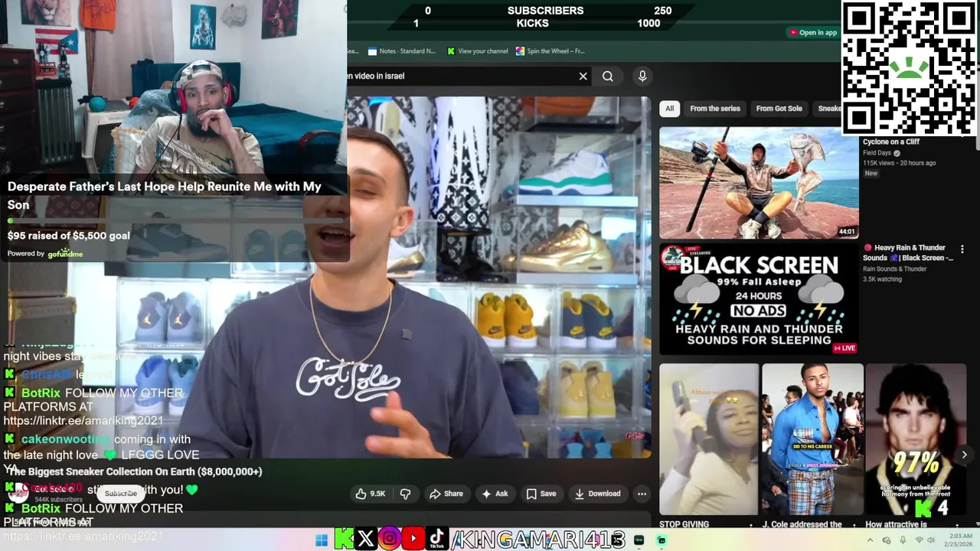Viewport: 980px width, 551px height.
Task: Click the TikTok logo in taskbar
Action: [437, 540]
